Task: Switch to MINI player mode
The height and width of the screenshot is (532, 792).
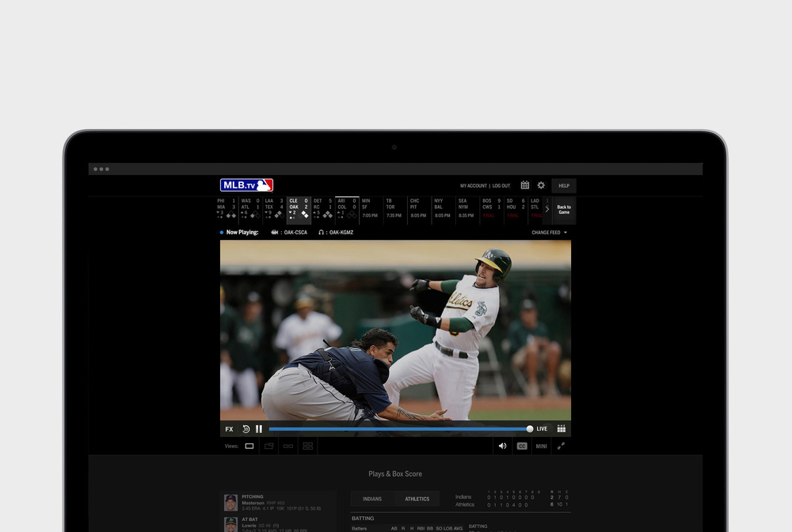Action: coord(542,446)
